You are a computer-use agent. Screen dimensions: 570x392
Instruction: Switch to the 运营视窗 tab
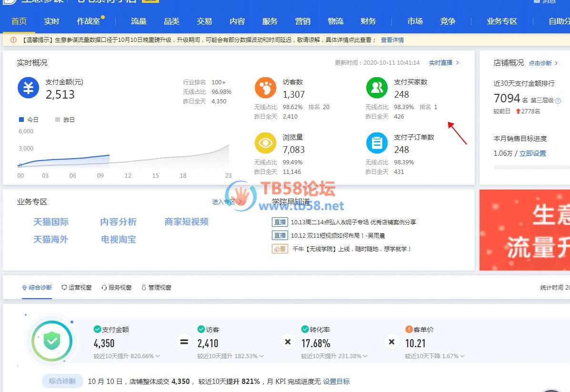76,287
